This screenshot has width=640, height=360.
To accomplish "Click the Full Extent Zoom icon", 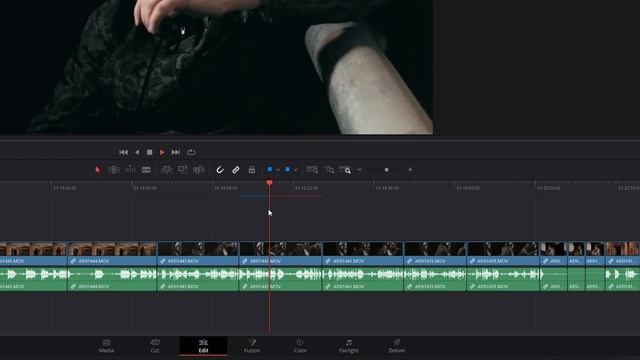I will (312, 170).
